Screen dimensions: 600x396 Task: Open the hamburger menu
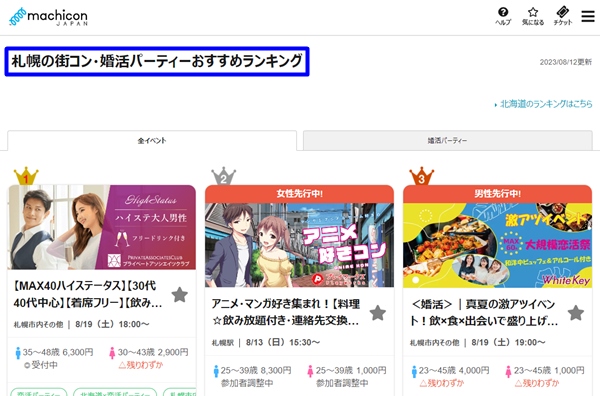[x=588, y=16]
